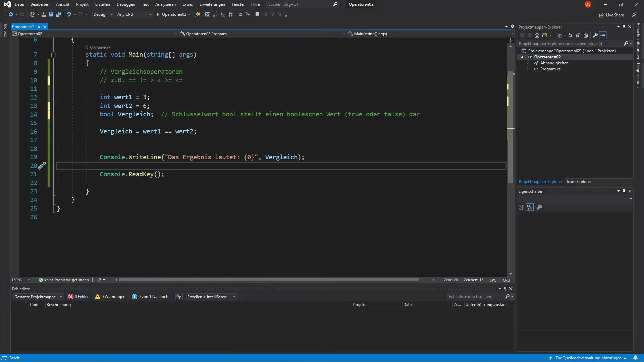Click the Live Share icon
Screen dimensions: 644x362
coord(602,15)
